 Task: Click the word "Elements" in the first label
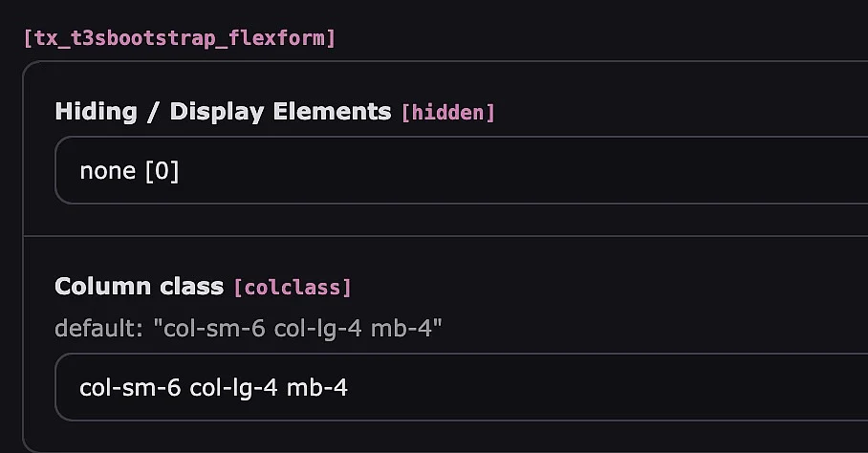tap(332, 111)
